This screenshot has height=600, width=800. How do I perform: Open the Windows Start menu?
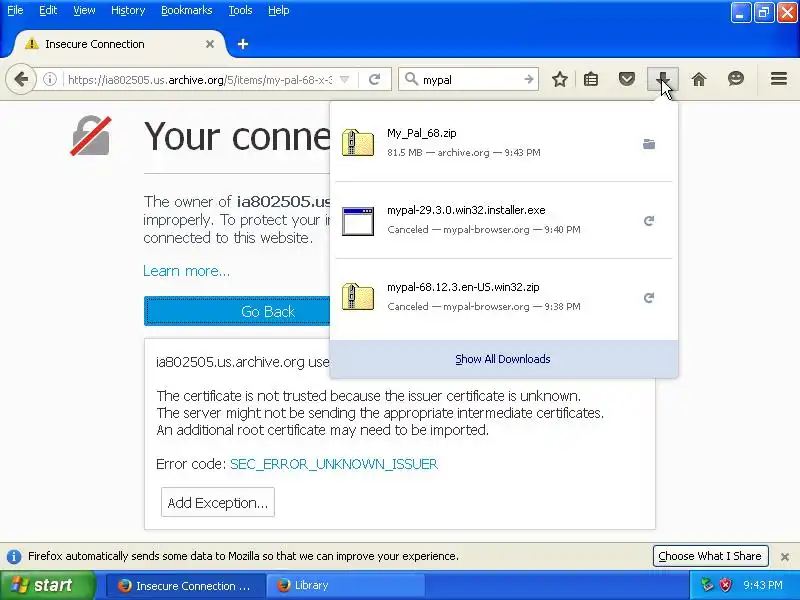pos(47,585)
